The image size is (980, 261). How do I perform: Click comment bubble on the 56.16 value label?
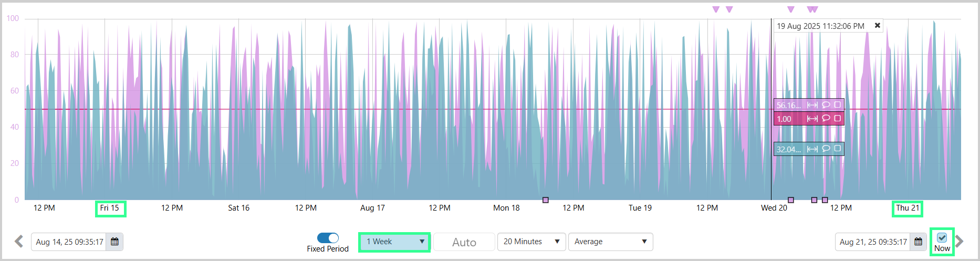pyautogui.click(x=826, y=105)
